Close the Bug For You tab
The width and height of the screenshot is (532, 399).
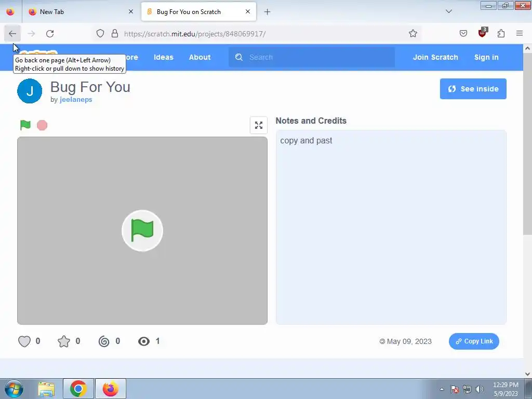coord(248,11)
